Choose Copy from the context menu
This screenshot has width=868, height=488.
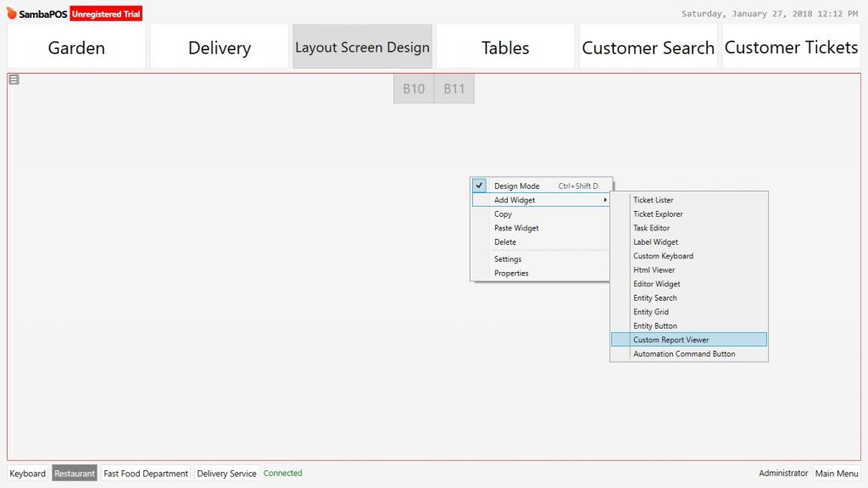tap(540, 214)
